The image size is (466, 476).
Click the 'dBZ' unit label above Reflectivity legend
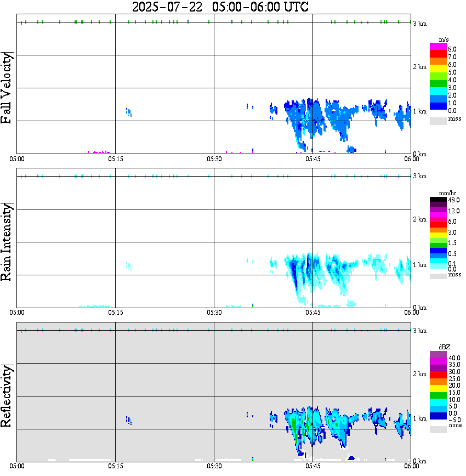pyautogui.click(x=445, y=347)
